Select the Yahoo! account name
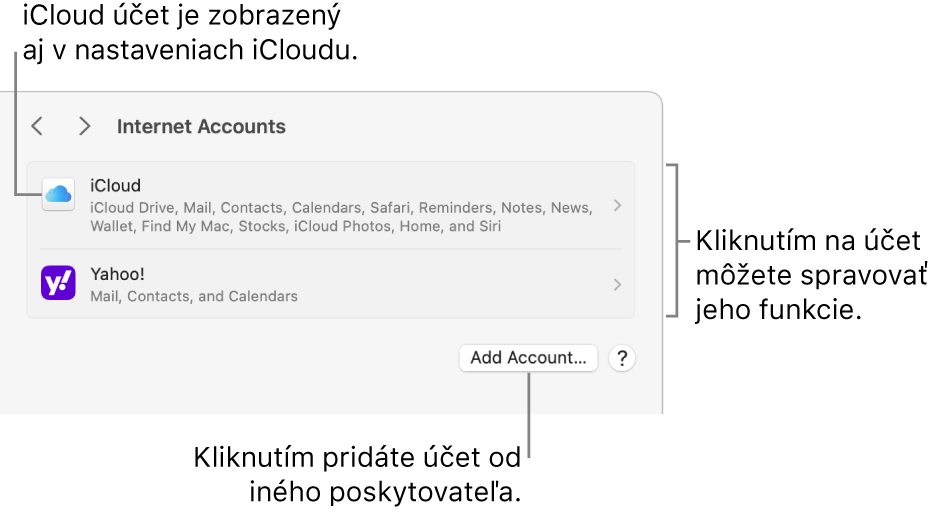Screen dimensions: 936x513 [x=119, y=274]
